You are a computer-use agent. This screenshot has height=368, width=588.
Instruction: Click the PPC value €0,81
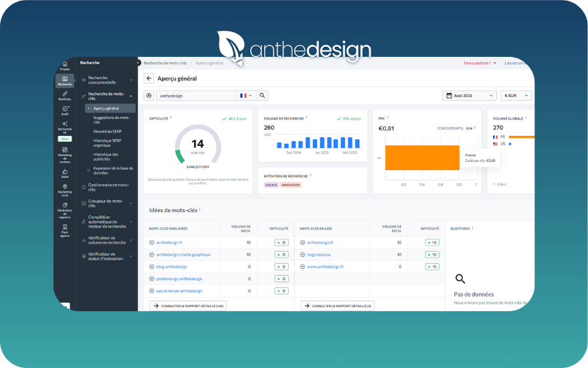(386, 128)
